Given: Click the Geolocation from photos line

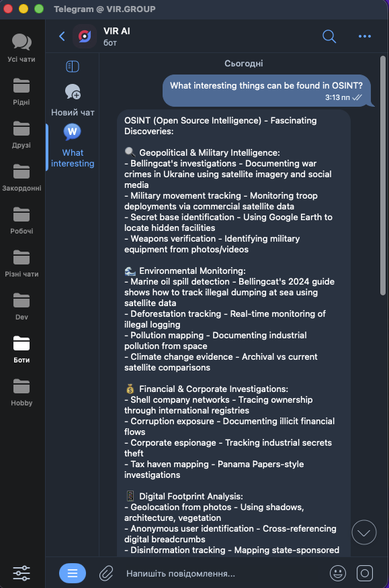Looking at the screenshot, I should click(214, 513).
